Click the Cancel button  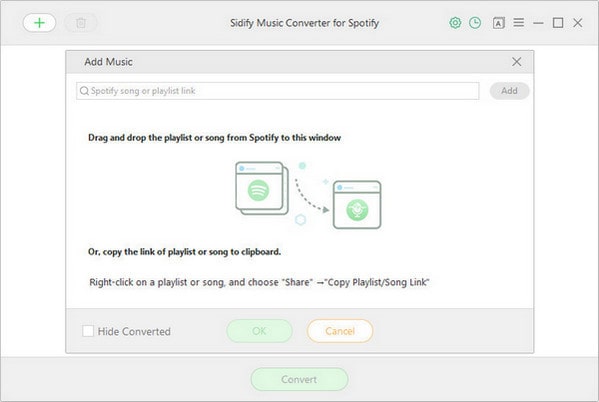tap(340, 331)
